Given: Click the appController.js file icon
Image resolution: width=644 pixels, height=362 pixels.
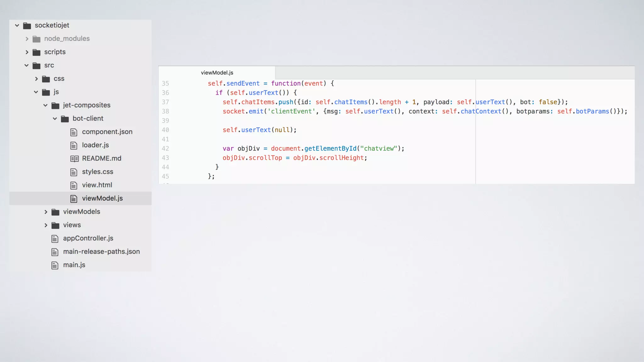Looking at the screenshot, I should click(x=55, y=239).
